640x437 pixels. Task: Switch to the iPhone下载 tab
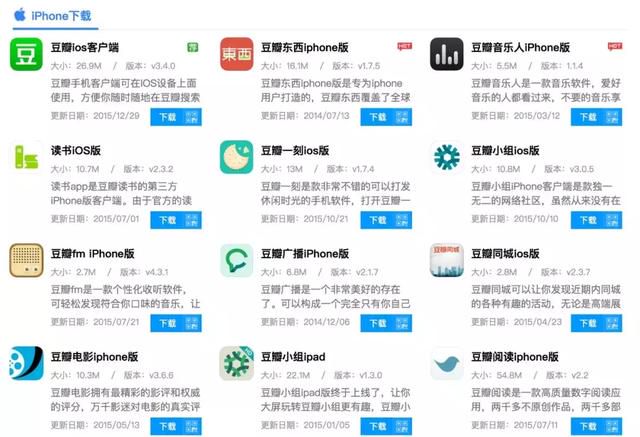pyautogui.click(x=54, y=16)
